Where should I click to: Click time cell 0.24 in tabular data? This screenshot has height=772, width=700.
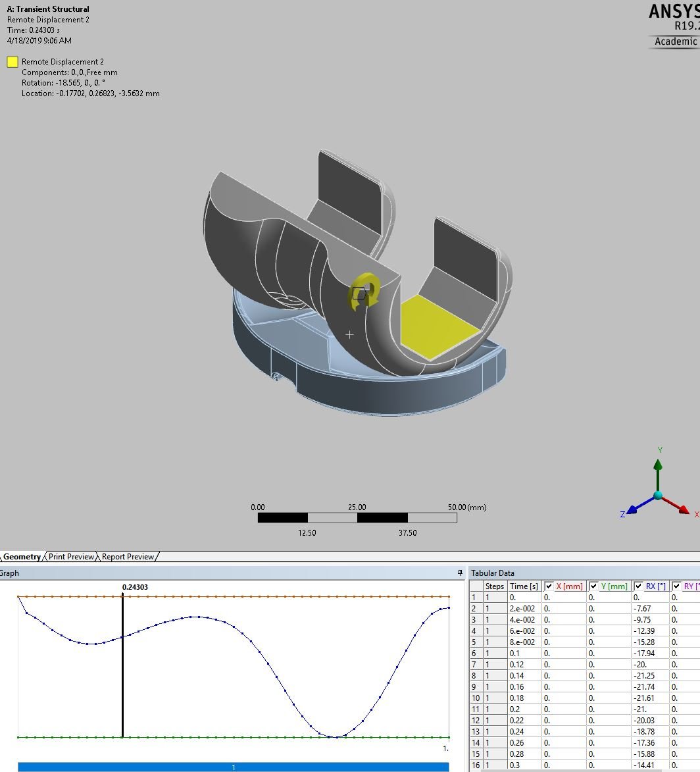pyautogui.click(x=524, y=732)
